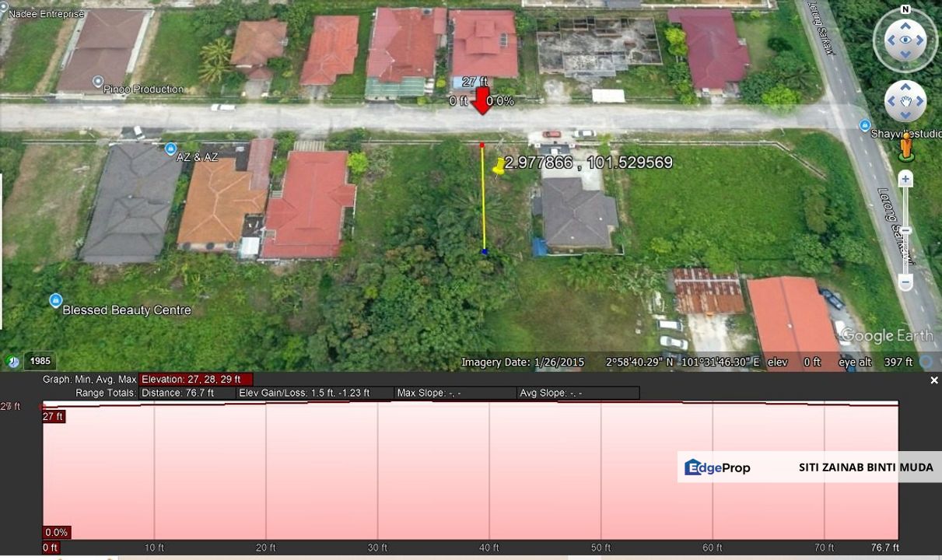Click the streaming status circle in status bar

click(x=926, y=362)
